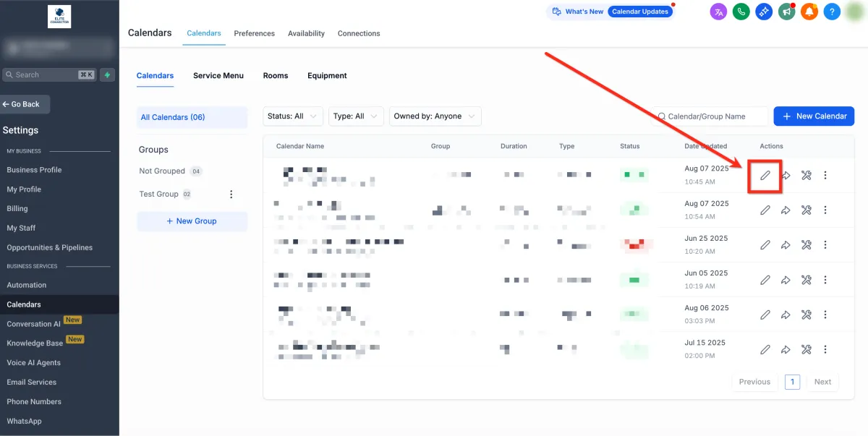The image size is (868, 436).
Task: Share the calendar updated Jun 25 2025
Action: coord(786,244)
